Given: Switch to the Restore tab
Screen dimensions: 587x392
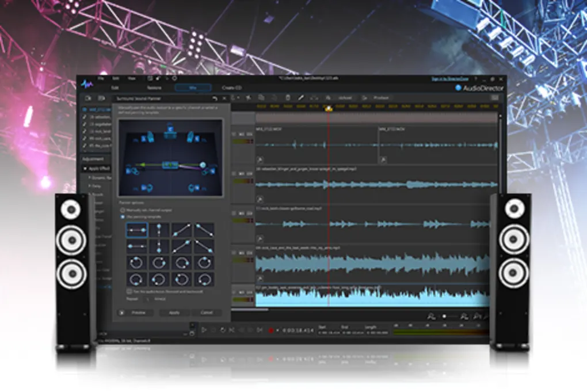Looking at the screenshot, I should (x=154, y=87).
